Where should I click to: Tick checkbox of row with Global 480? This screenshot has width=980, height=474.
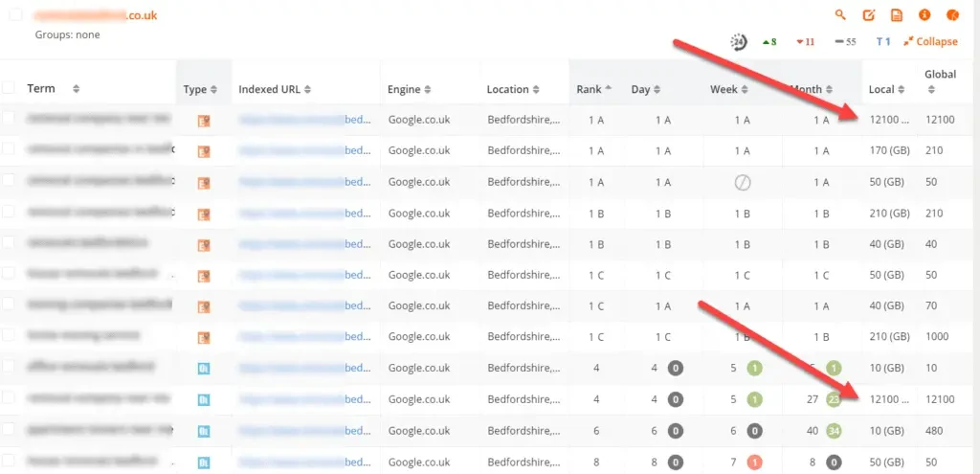(8, 430)
